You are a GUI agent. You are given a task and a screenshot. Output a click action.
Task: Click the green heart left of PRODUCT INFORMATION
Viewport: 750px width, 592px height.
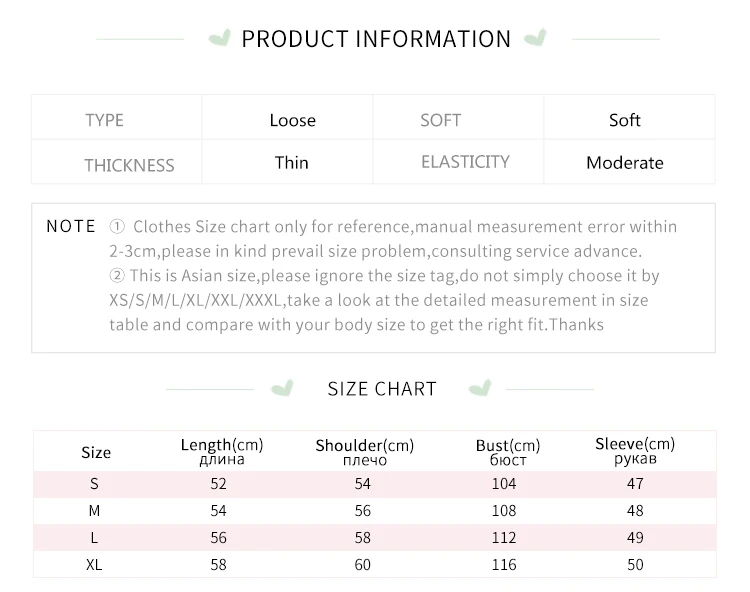[x=217, y=39]
